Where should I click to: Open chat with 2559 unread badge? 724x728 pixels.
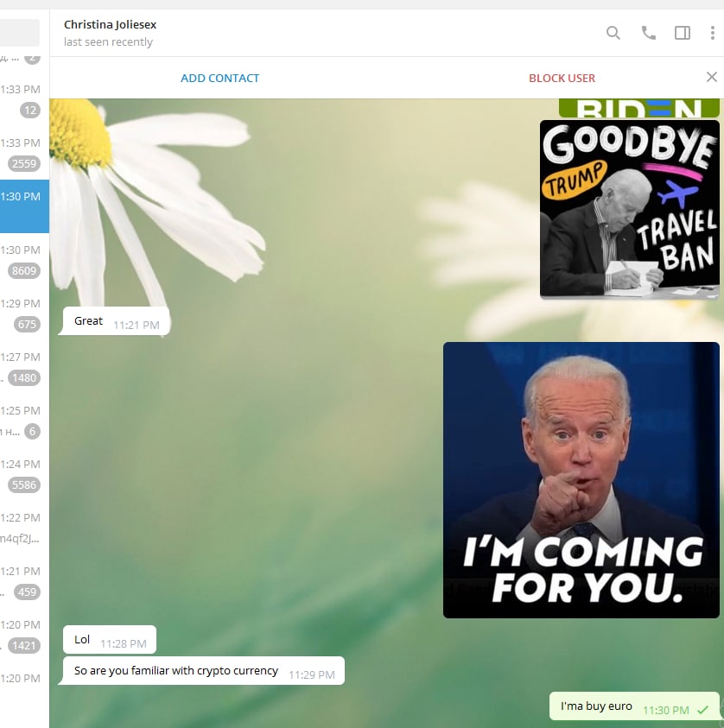click(24, 153)
